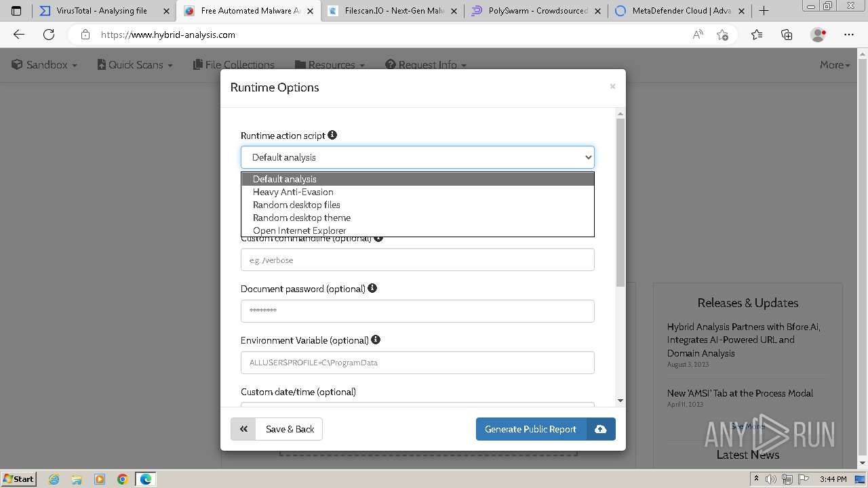
Task: Click the Save & Back button
Action: [290, 429]
